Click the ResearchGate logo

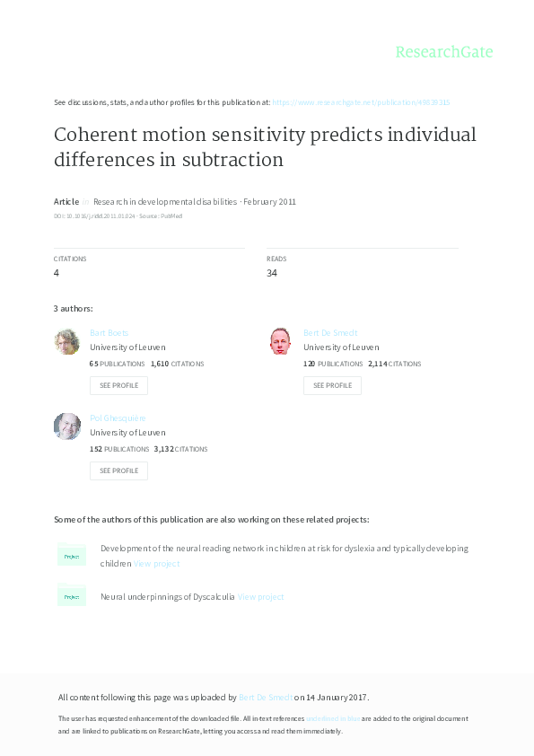(444, 52)
